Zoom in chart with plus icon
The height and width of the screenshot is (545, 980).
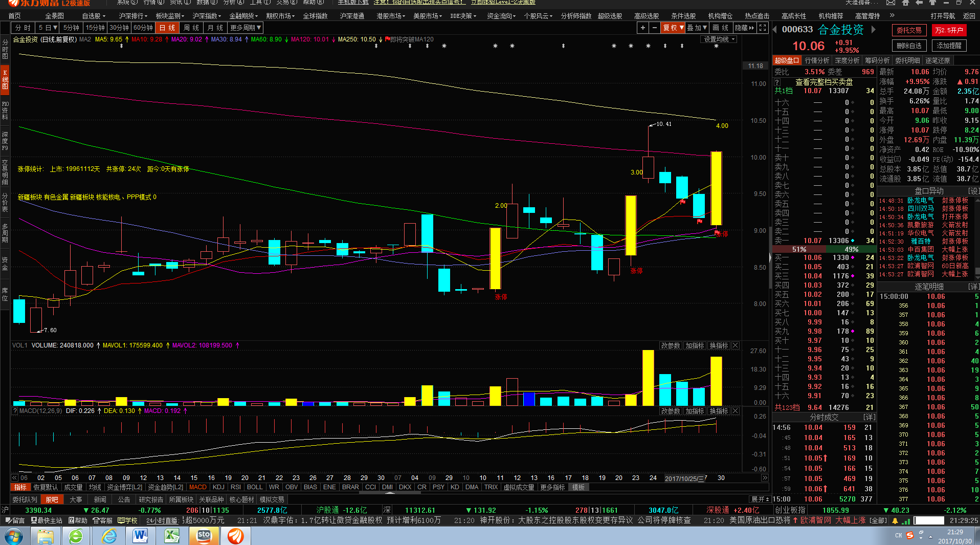pos(643,28)
